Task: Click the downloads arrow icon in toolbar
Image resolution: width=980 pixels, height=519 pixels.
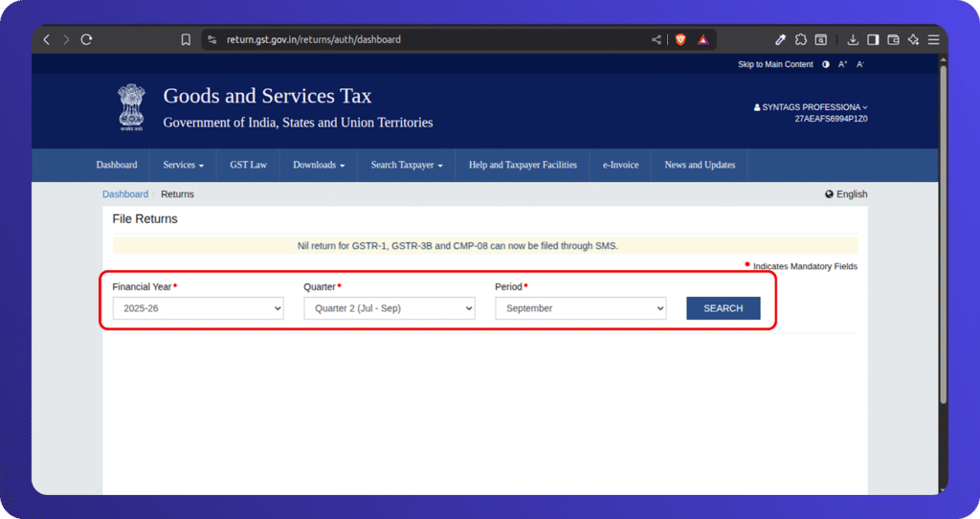Action: (x=853, y=39)
